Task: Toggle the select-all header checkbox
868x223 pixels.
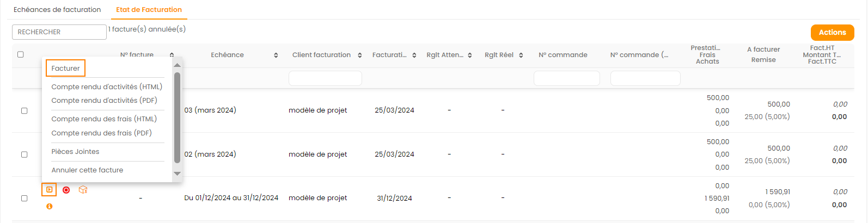Action: pos(21,54)
